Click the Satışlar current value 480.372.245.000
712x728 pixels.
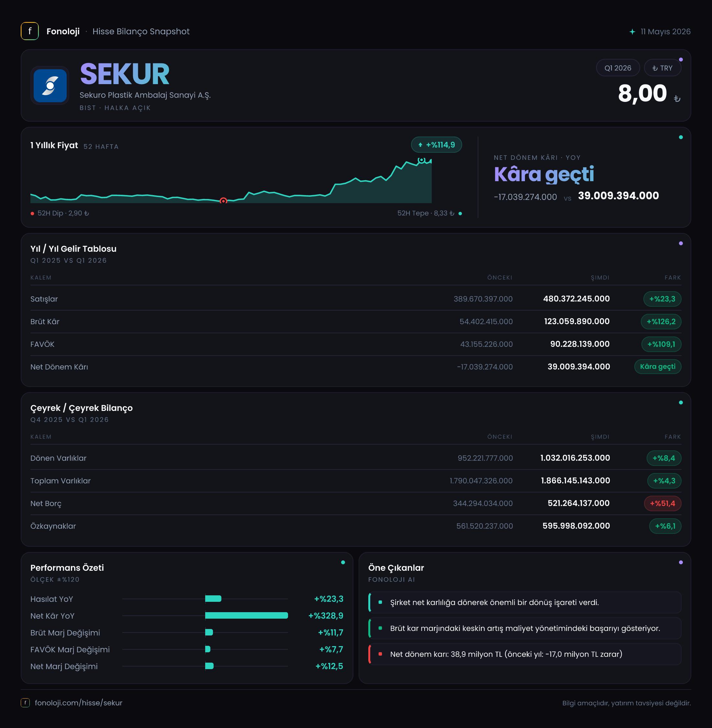coord(576,299)
